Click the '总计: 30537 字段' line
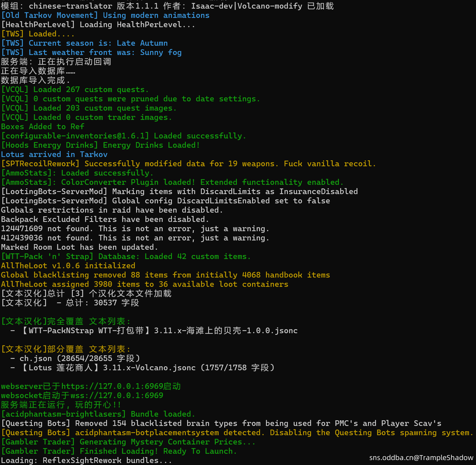This screenshot has width=476, height=465. click(70, 303)
